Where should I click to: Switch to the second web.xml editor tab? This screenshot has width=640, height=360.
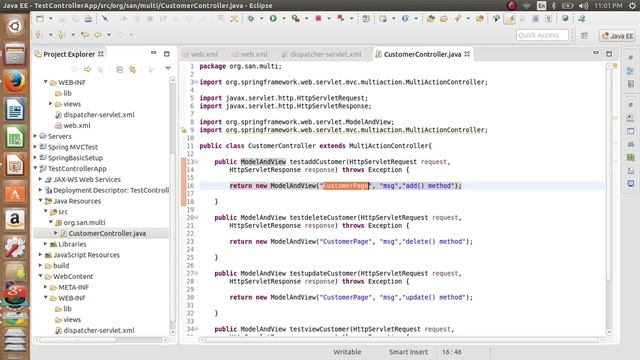[x=250, y=54]
